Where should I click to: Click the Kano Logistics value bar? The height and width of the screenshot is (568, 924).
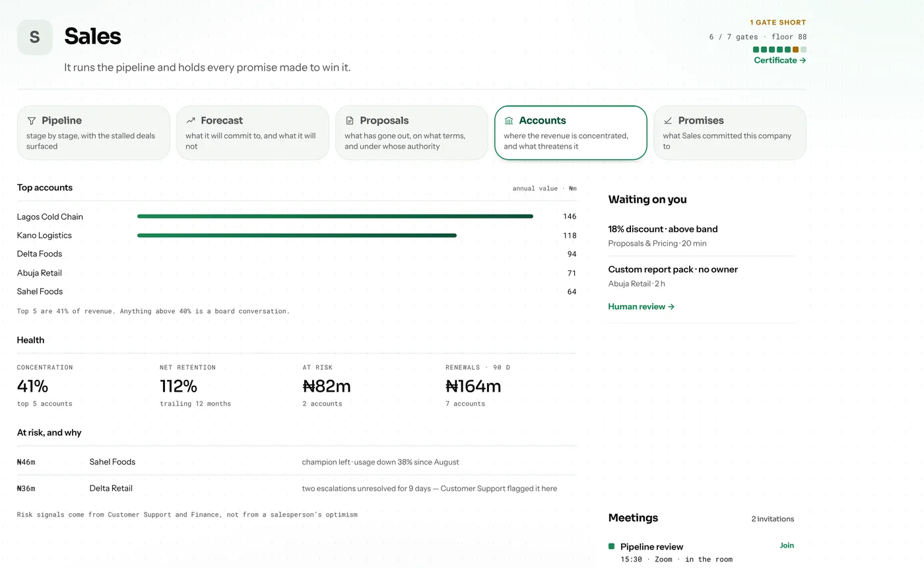[297, 235]
